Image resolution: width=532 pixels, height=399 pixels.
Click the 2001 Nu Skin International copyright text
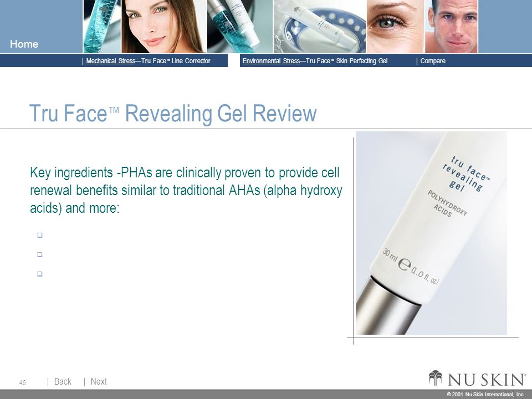click(485, 394)
